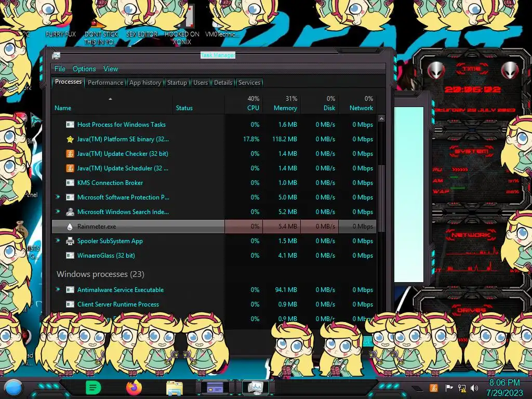Open the Options menu
Viewport: 532px width, 399px height.
coord(84,69)
